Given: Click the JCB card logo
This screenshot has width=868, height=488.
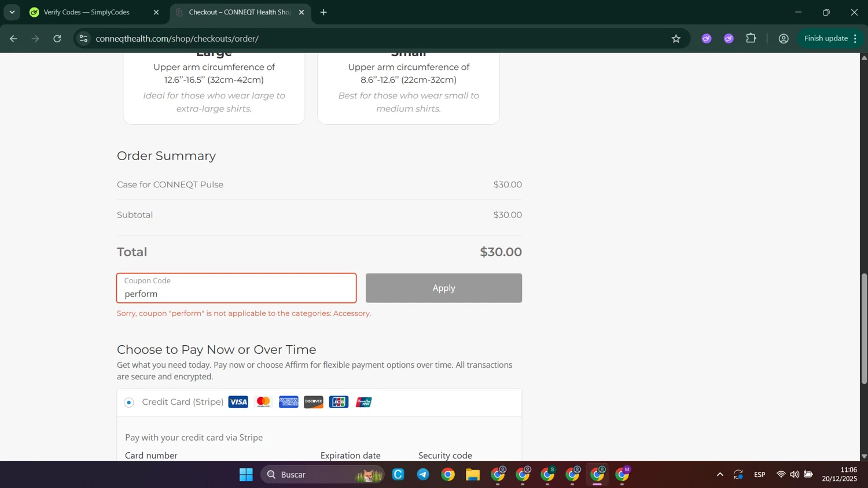Looking at the screenshot, I should [x=339, y=402].
